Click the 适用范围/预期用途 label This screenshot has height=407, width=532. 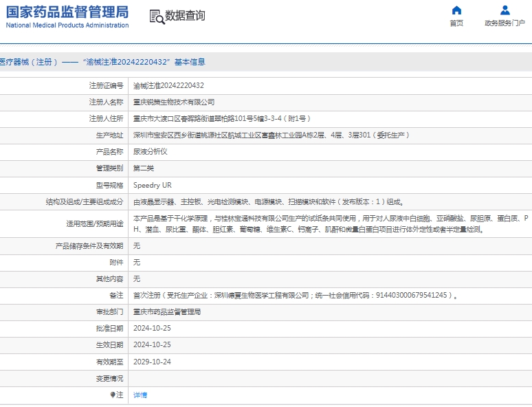[x=95, y=224]
